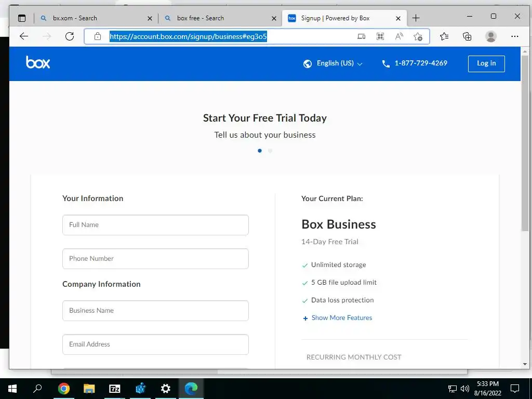
Task: View site information lock icon
Action: click(x=98, y=36)
